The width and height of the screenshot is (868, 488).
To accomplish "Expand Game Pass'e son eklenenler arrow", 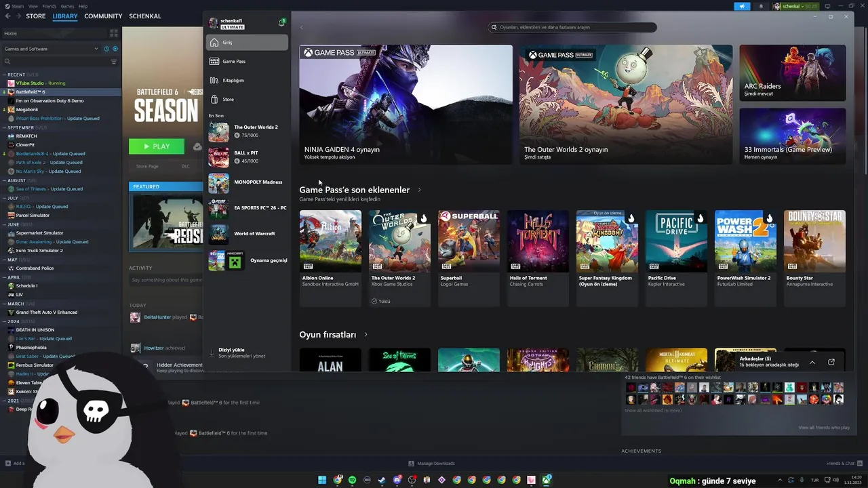I will coord(419,190).
